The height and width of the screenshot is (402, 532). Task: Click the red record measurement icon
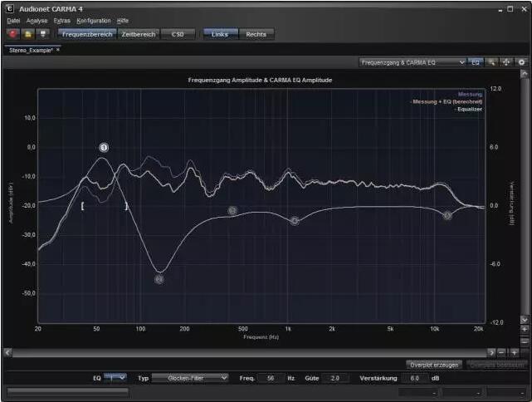point(13,34)
